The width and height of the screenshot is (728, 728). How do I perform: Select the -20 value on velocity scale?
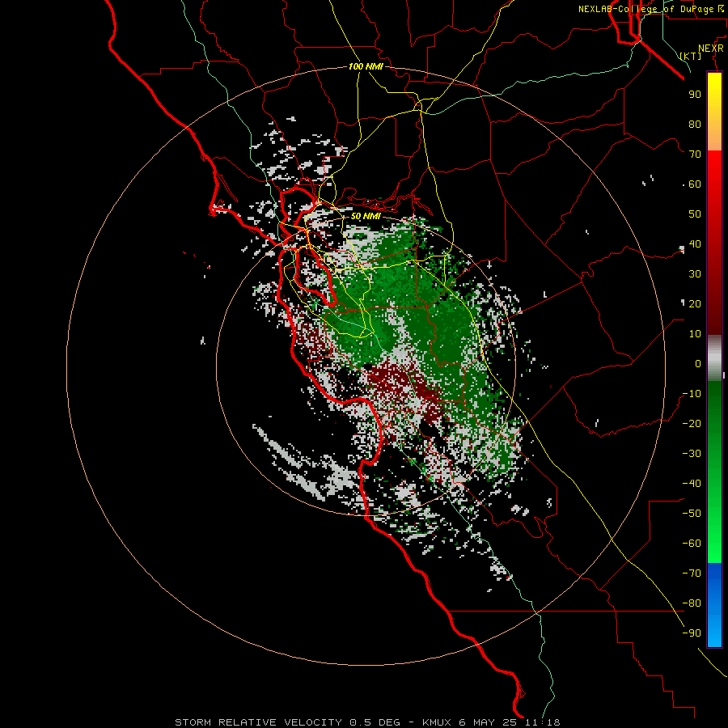[692, 423]
